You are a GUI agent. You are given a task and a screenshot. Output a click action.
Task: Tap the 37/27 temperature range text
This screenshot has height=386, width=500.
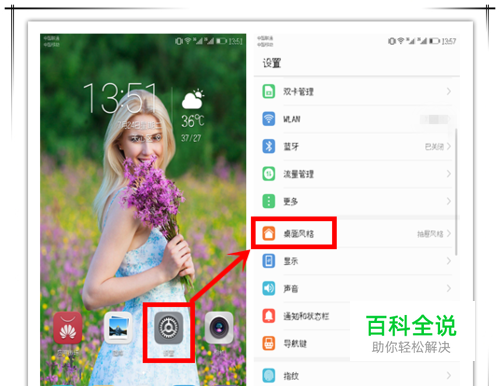point(191,138)
